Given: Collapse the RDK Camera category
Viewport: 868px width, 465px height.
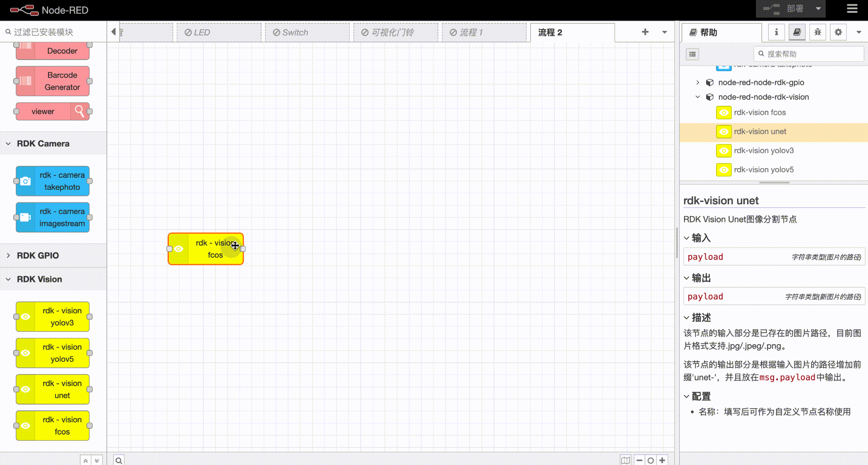Looking at the screenshot, I should tap(53, 143).
